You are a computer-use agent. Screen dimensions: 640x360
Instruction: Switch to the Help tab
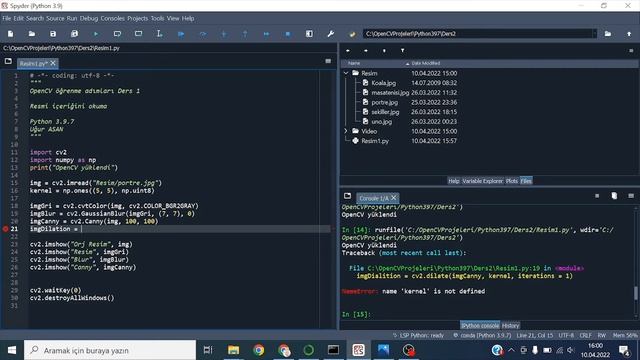453,181
